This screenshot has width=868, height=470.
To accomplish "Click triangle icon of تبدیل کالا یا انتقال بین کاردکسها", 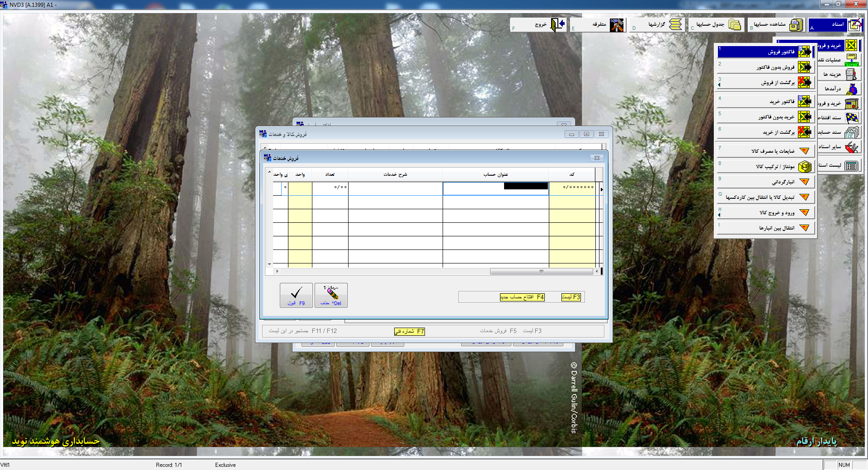I will (804, 197).
